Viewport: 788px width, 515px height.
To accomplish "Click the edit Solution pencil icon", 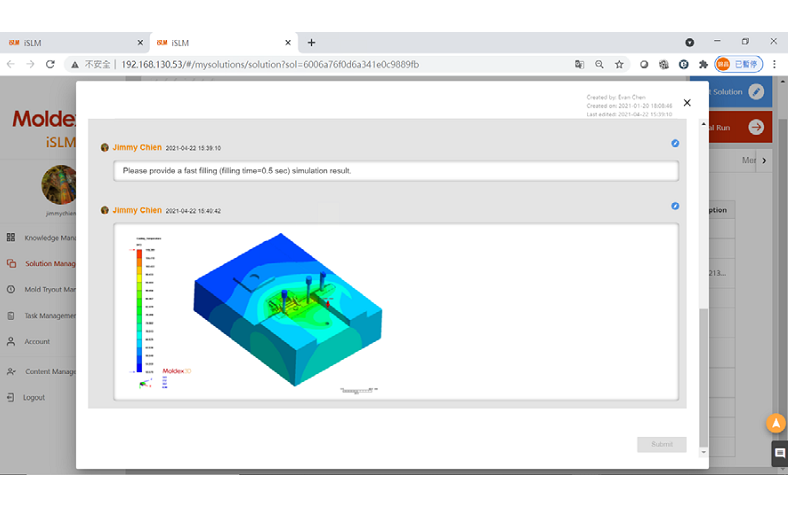I will (x=756, y=91).
